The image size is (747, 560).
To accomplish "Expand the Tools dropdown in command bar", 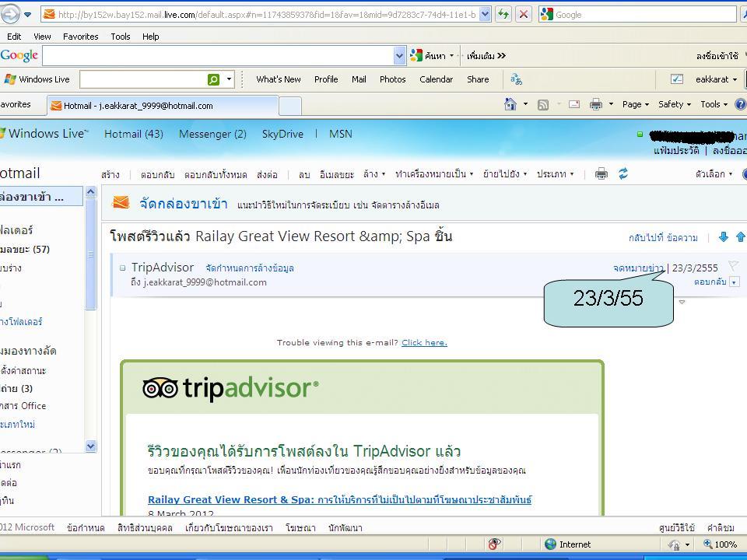I will point(714,104).
